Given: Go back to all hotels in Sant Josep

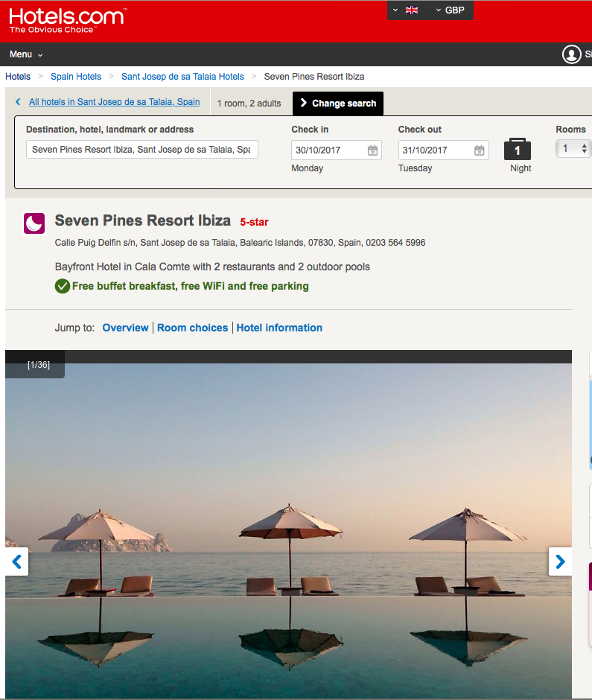Looking at the screenshot, I should (x=114, y=102).
